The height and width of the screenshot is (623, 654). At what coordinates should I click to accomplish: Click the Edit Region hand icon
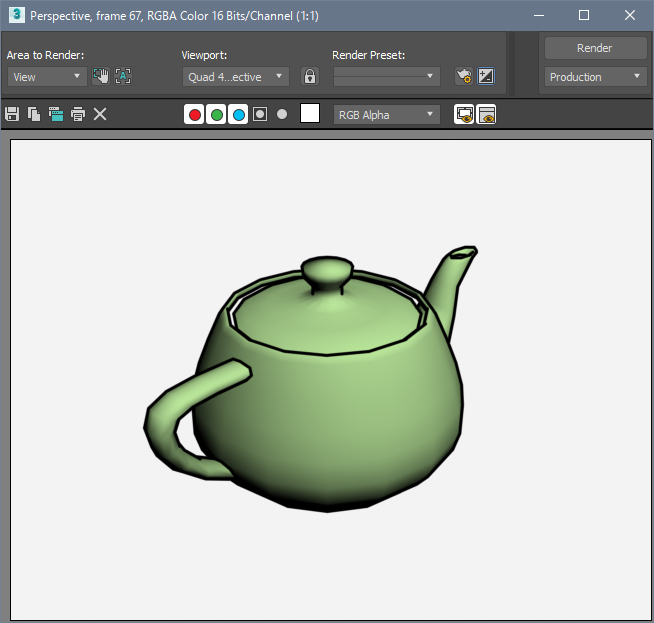tap(101, 76)
